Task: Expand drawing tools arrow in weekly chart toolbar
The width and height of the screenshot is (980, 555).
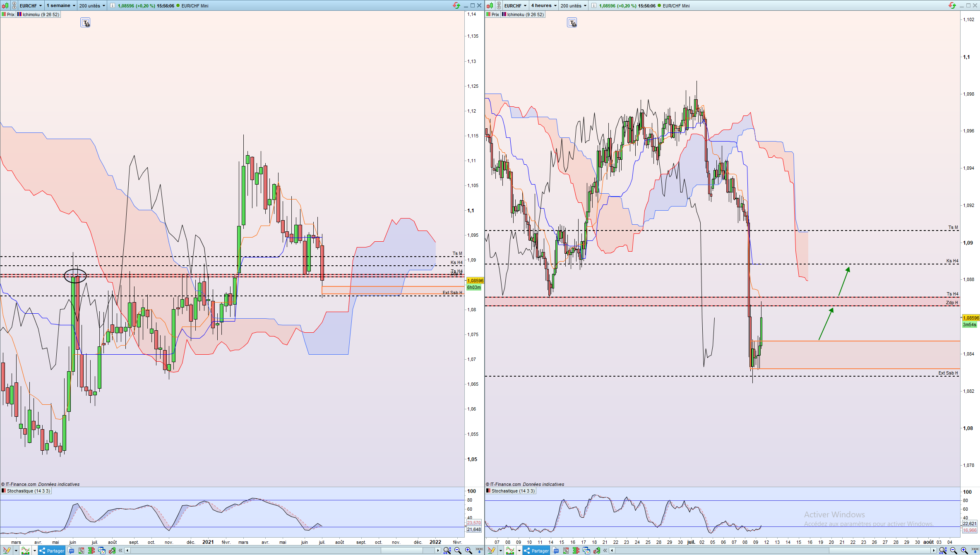Action: (x=16, y=550)
